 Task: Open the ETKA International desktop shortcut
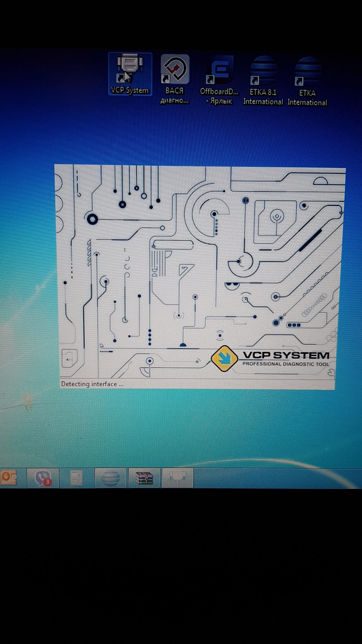[x=307, y=82]
